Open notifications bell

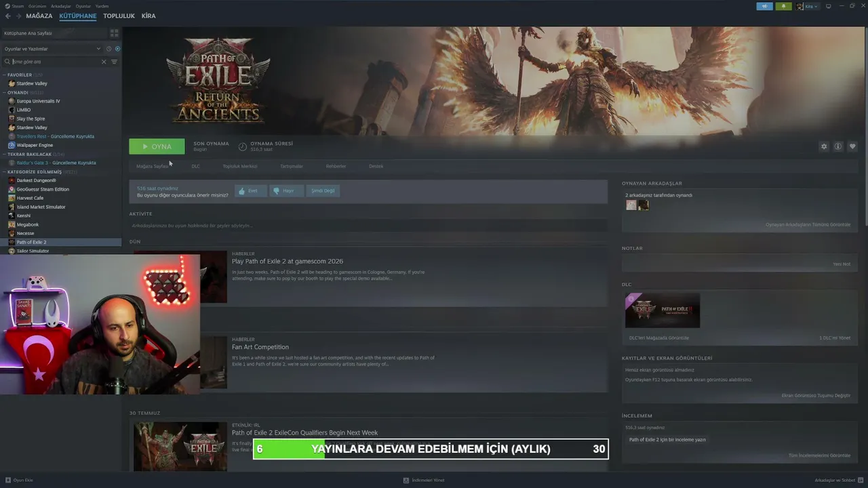pyautogui.click(x=783, y=6)
